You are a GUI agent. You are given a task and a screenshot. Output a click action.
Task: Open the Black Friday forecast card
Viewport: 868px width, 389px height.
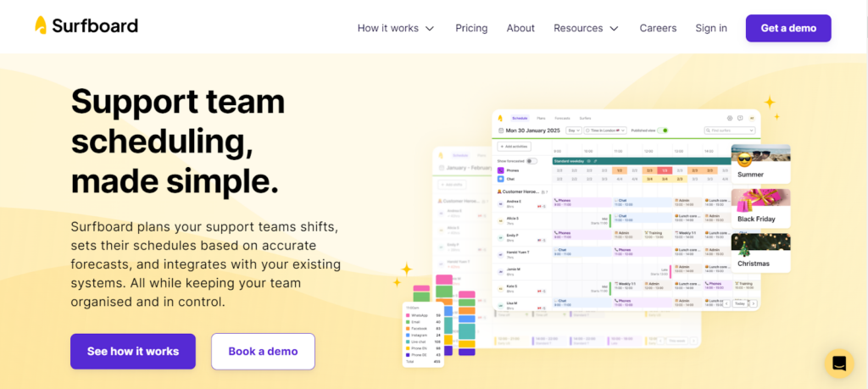(760, 208)
